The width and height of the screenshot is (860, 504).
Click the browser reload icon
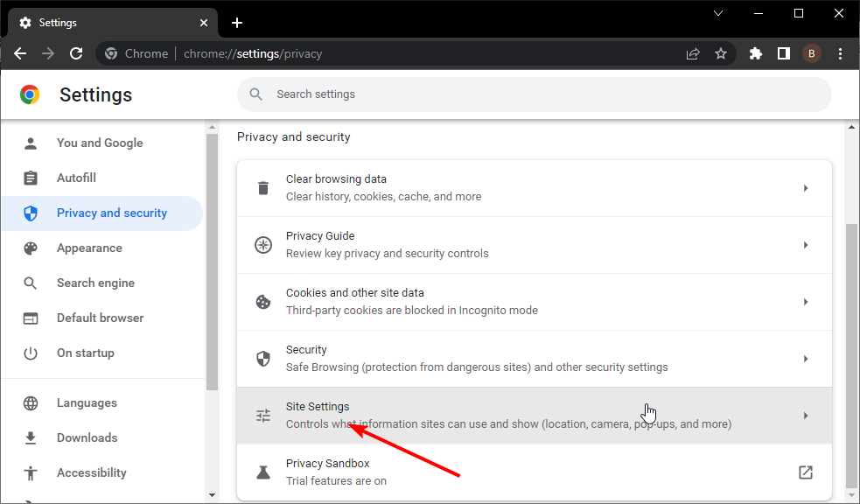tap(75, 53)
